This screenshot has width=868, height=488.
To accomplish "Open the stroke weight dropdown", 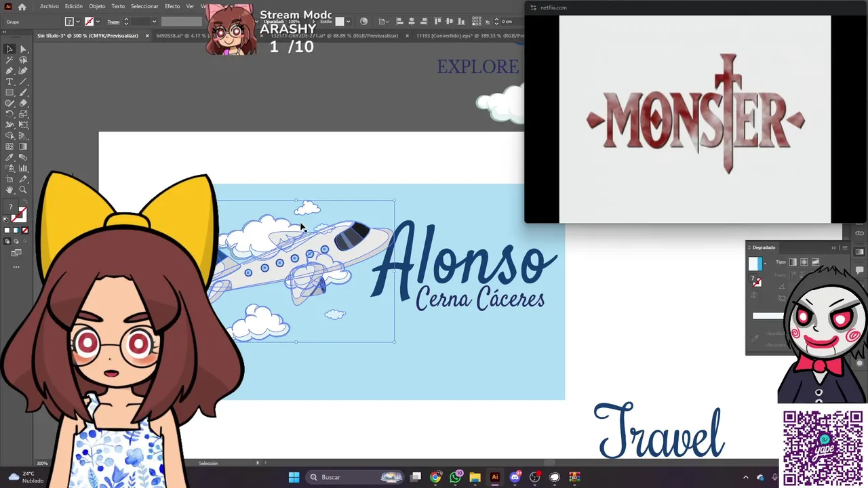I will coord(154,22).
